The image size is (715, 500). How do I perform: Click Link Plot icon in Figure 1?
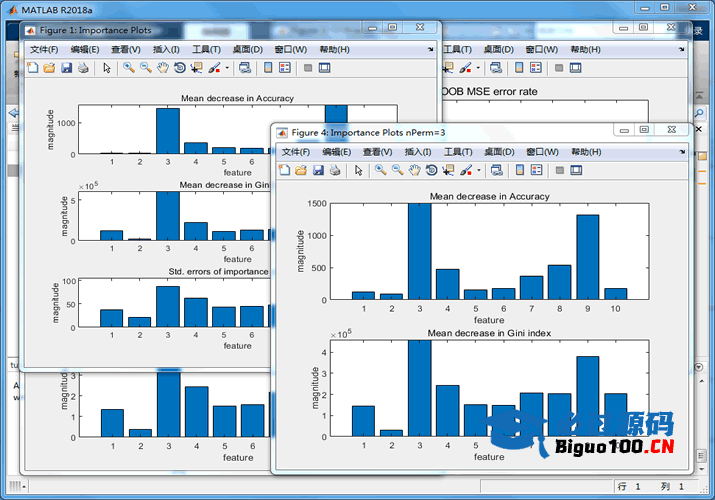pos(245,68)
